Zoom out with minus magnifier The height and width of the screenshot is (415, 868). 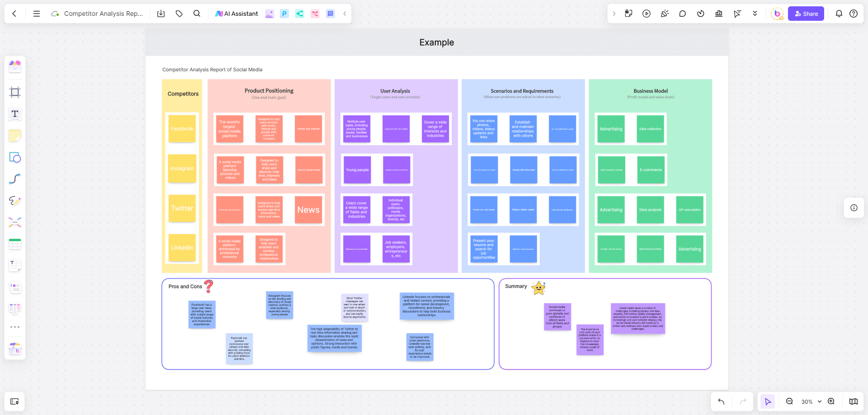tap(789, 401)
